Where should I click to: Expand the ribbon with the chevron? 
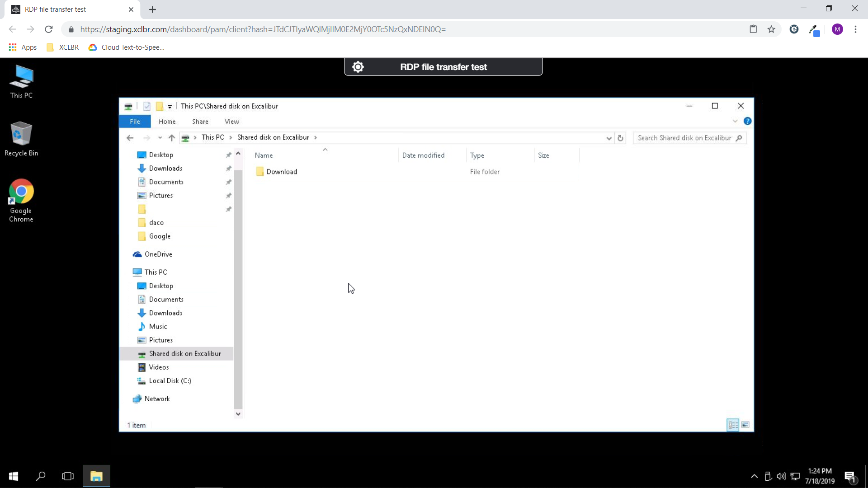click(735, 121)
